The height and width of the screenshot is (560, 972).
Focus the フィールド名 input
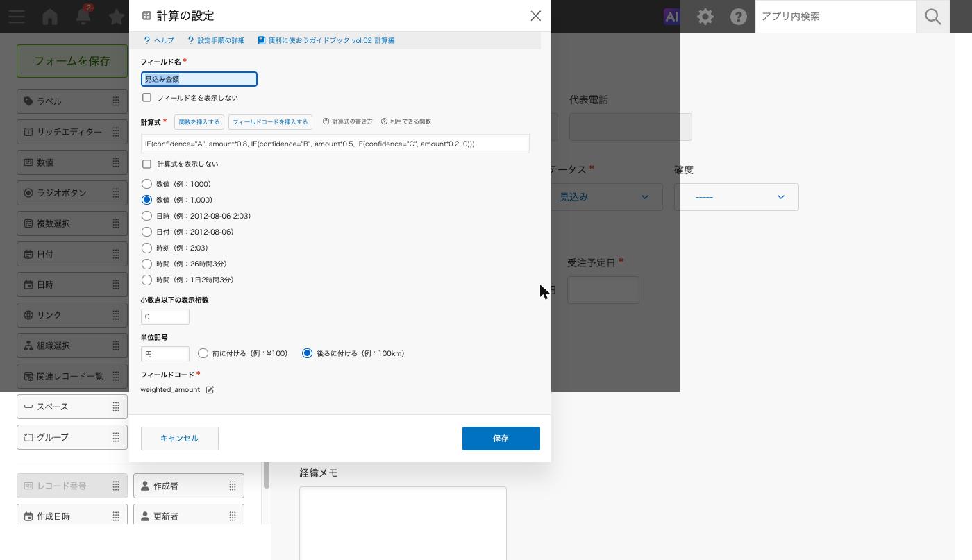tap(199, 79)
